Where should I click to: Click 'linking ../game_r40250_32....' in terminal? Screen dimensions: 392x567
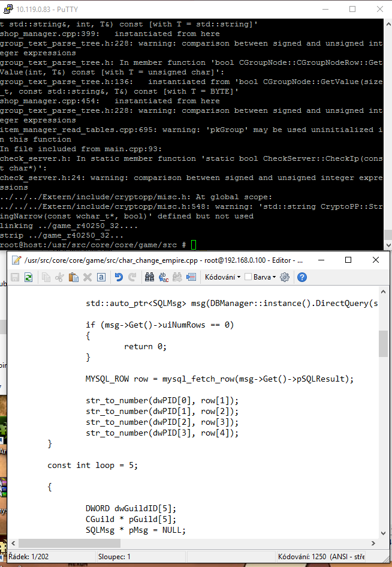click(x=69, y=226)
